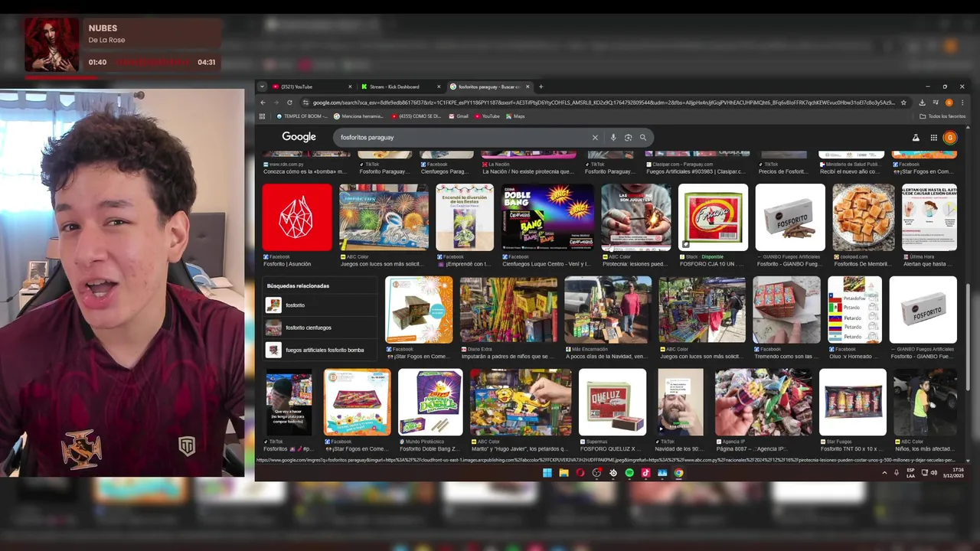This screenshot has width=980, height=551.
Task: Open the Chrome profile avatar in toolbar
Action: click(949, 103)
